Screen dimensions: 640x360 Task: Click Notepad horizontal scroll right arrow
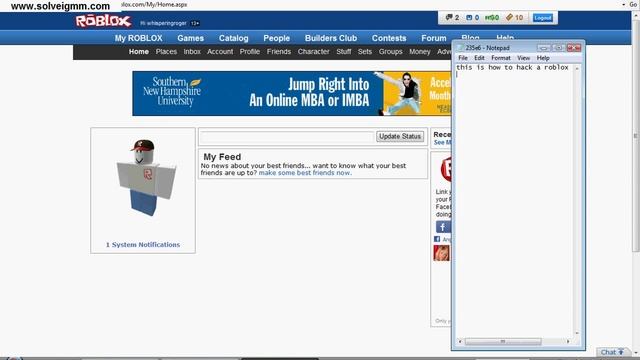(568, 341)
